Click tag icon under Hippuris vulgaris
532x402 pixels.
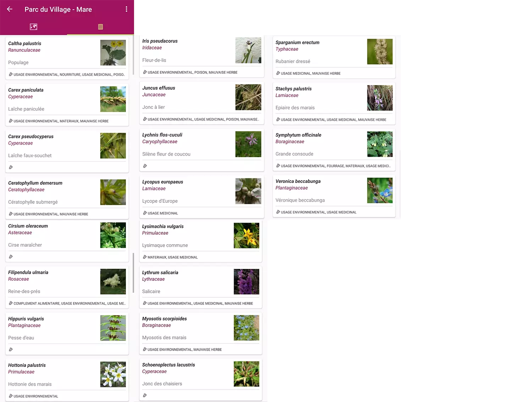coord(11,350)
